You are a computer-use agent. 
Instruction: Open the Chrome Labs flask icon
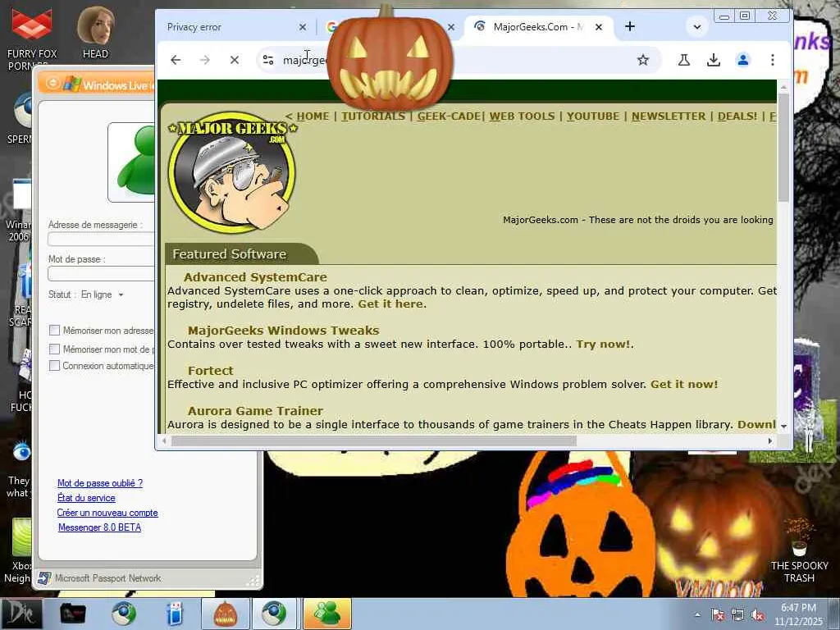point(684,60)
